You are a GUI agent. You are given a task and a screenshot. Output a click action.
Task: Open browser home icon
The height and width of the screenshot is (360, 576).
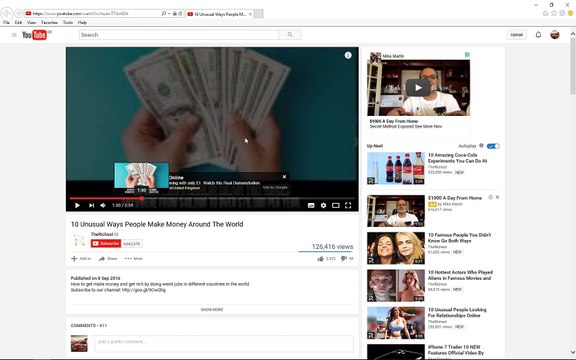(545, 13)
